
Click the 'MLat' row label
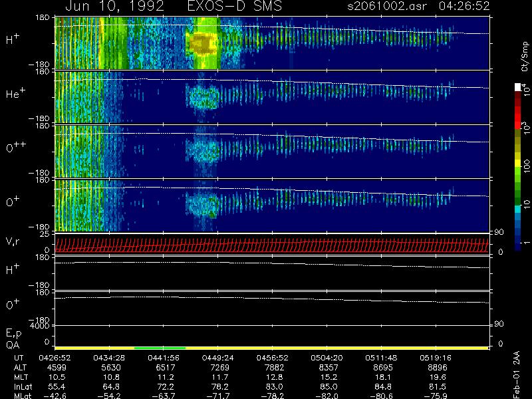[23, 396]
